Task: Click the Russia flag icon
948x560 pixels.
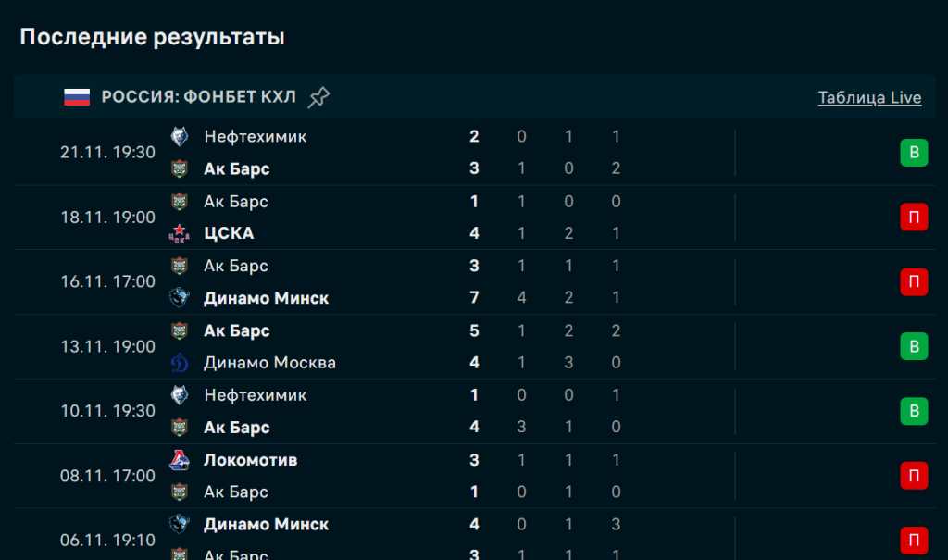Action: point(77,97)
